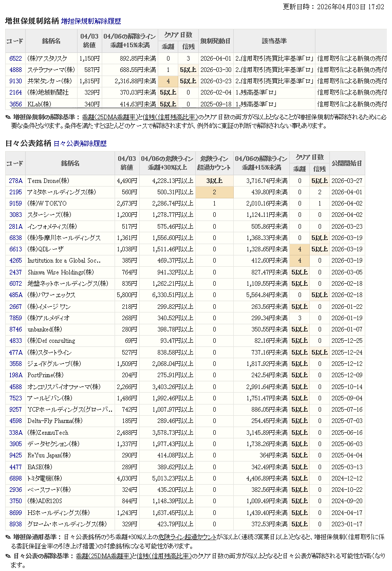392x571 pixels.
Task: Open the 日々公表解除履歴 link
Action: [x=80, y=144]
